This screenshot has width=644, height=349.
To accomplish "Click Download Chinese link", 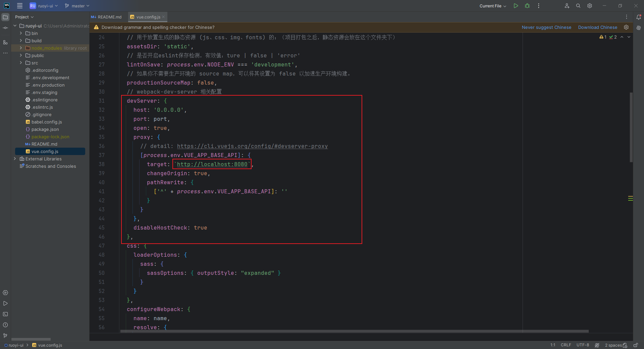I will [x=598, y=27].
